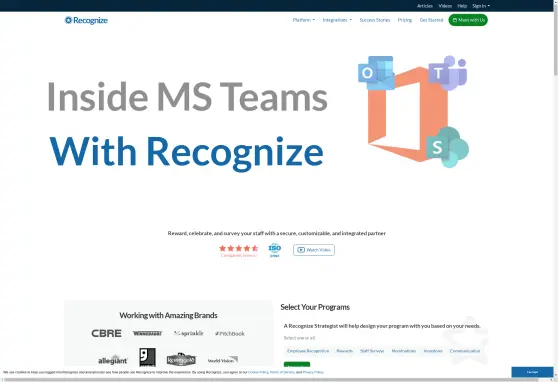Click the Watch Video button
This screenshot has height=382, width=558.
[314, 250]
